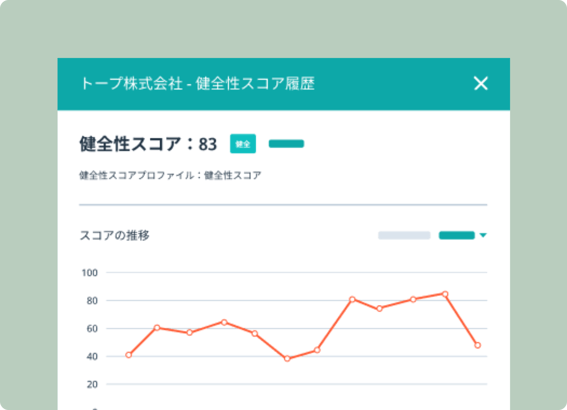Screen dimensions: 567x410
Task: Click the fourth data point near 65
Action: coord(224,322)
